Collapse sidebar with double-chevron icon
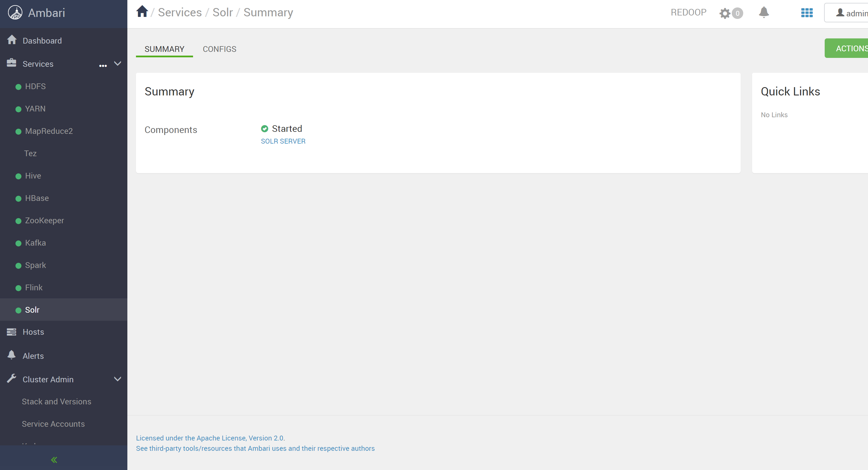The width and height of the screenshot is (868, 470). 54,460
